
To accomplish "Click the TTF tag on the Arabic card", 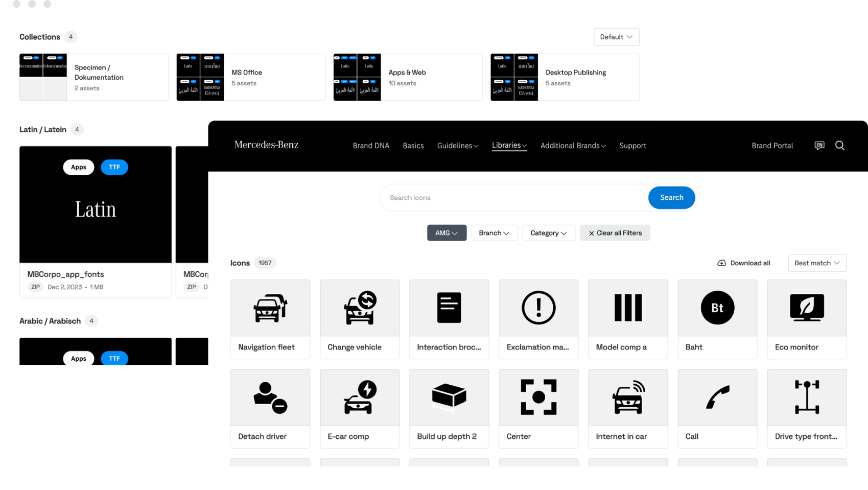I will [114, 358].
